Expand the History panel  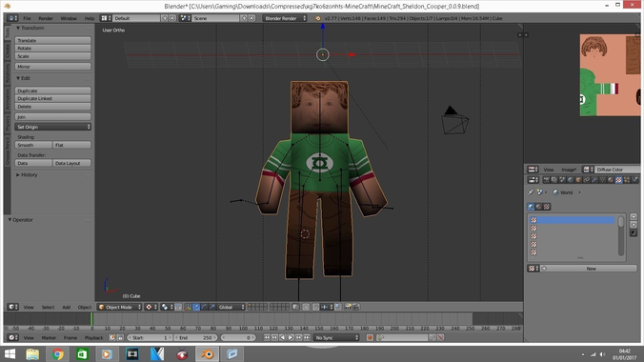pos(27,174)
